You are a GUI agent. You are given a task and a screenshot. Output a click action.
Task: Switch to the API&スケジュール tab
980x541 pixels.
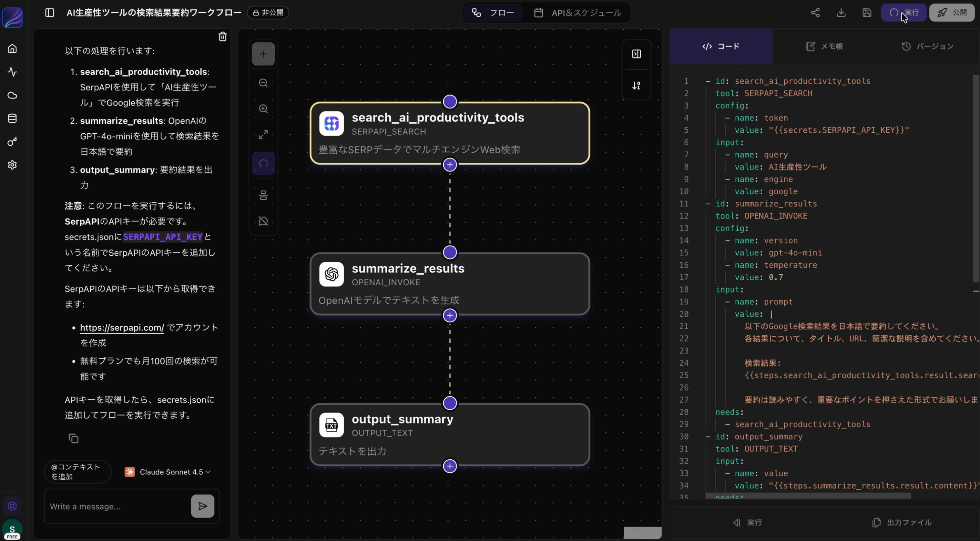point(577,13)
